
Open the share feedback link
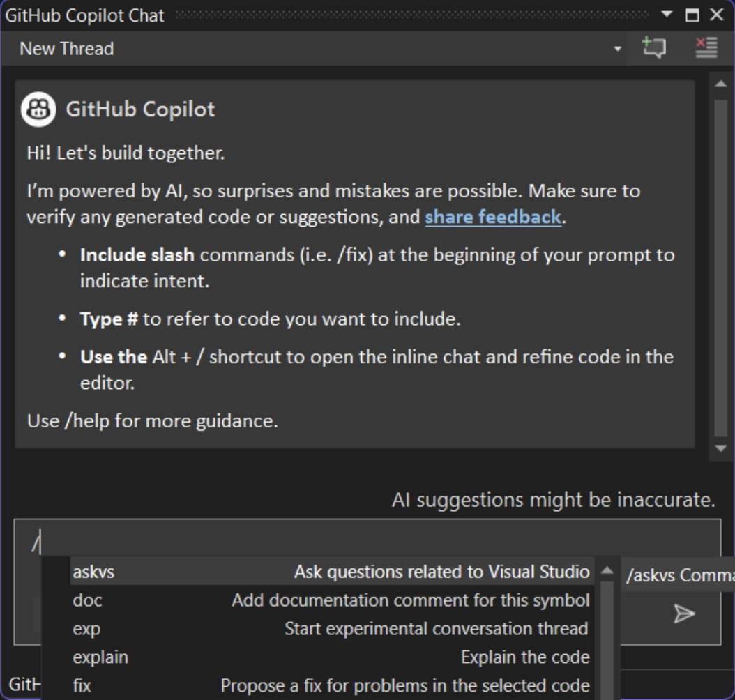coord(493,217)
